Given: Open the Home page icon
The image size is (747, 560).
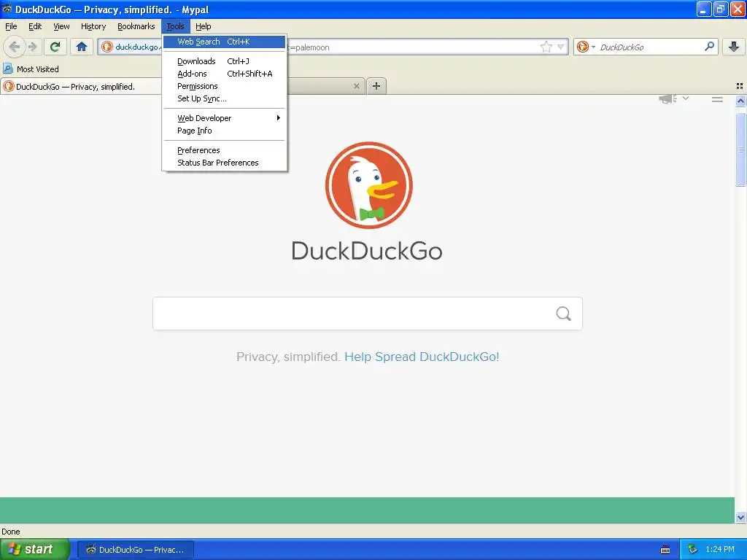Looking at the screenshot, I should (x=82, y=47).
